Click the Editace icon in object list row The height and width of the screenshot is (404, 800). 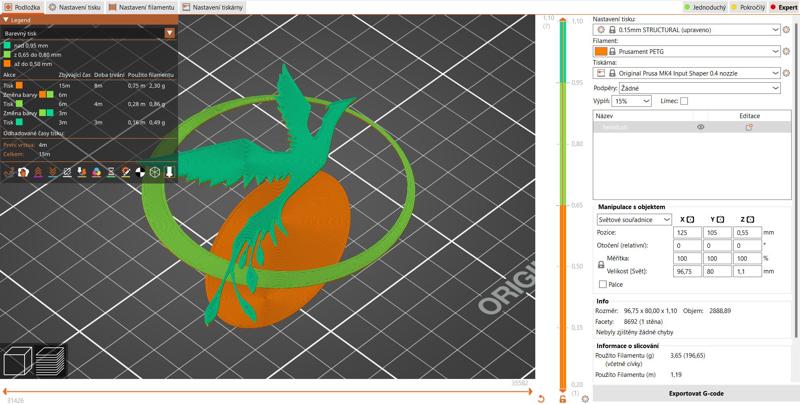[749, 128]
